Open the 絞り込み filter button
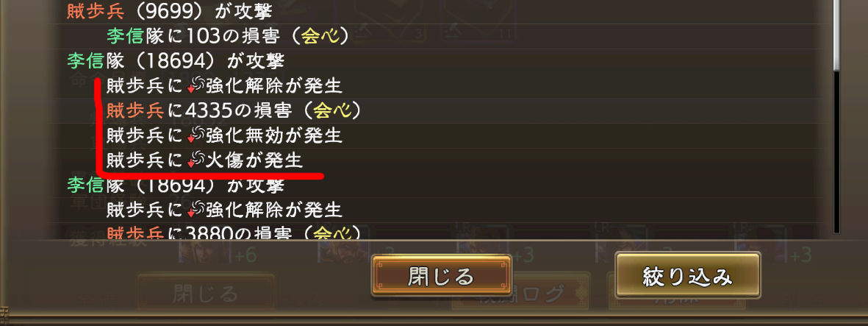The width and height of the screenshot is (868, 326). pyautogui.click(x=687, y=275)
